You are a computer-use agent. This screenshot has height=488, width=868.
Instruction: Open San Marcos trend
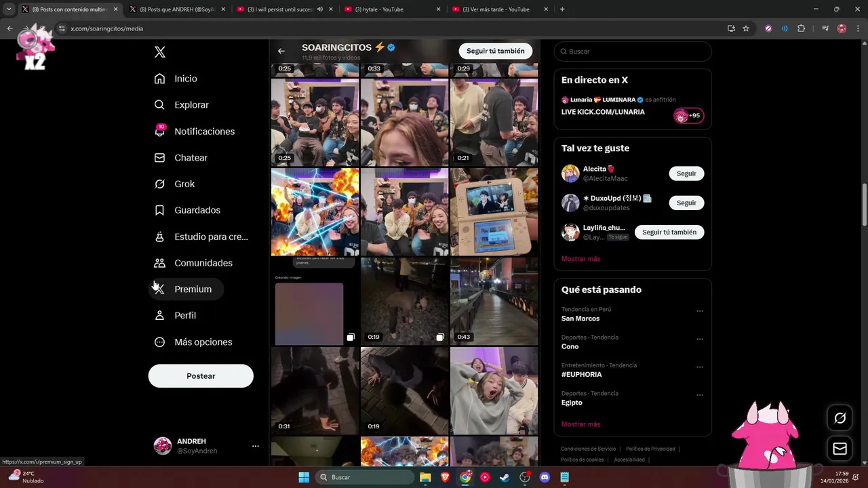point(580,319)
